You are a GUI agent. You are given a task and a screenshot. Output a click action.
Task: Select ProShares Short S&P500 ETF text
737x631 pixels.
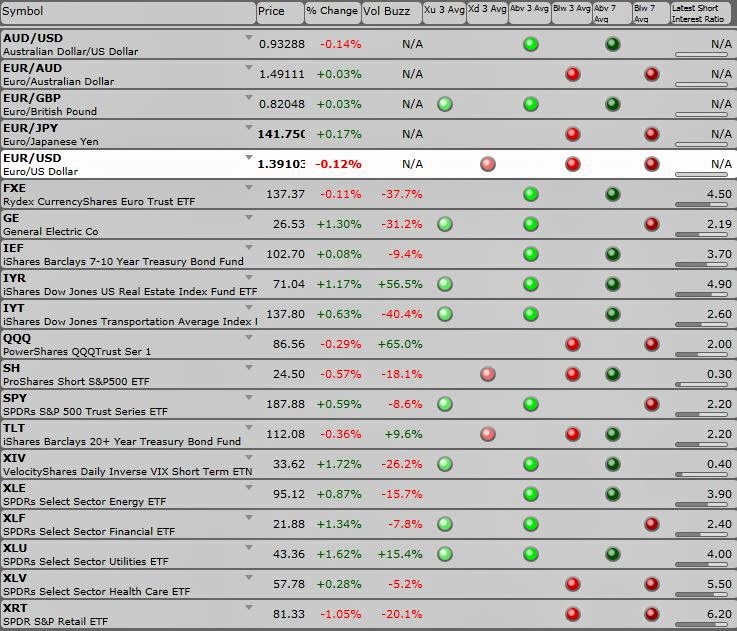(76, 381)
